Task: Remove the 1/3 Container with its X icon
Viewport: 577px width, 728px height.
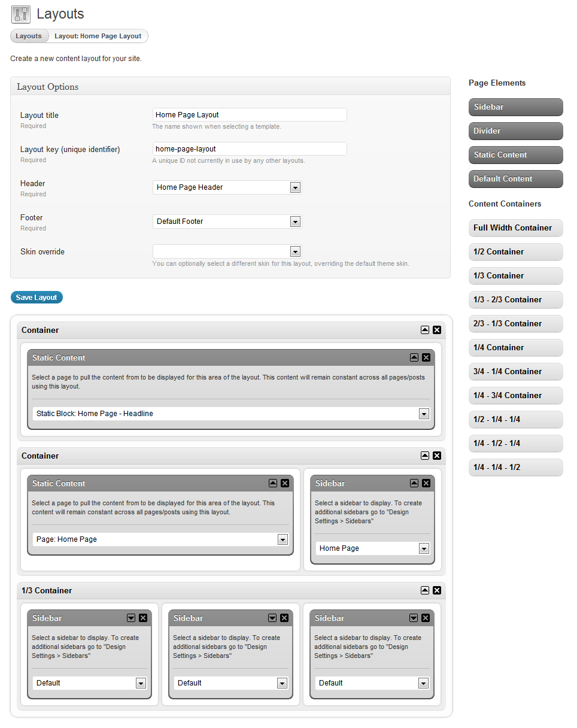Action: pyautogui.click(x=437, y=590)
